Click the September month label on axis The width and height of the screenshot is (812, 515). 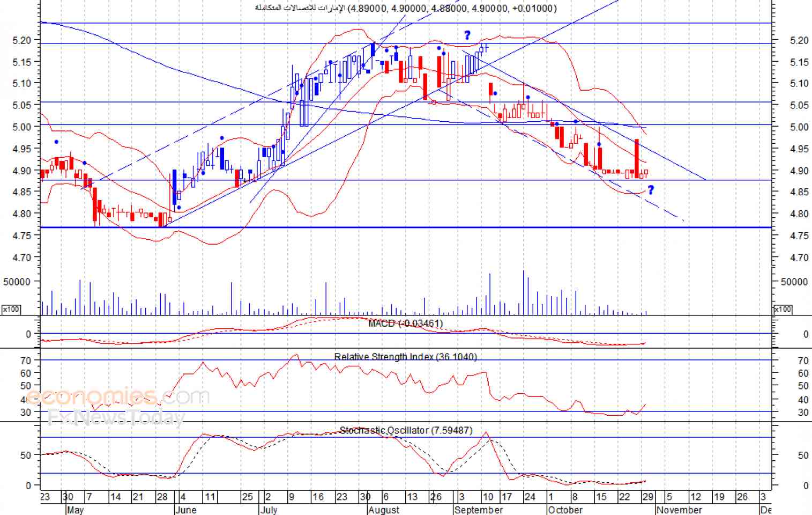(x=479, y=510)
